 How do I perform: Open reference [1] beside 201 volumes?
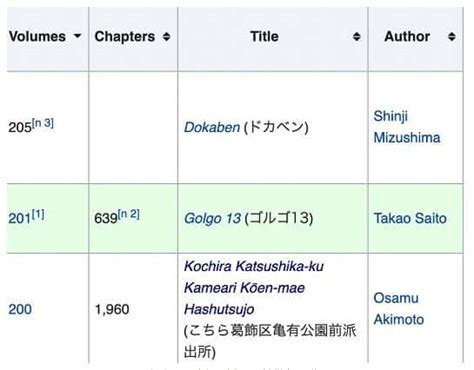[x=38, y=214]
